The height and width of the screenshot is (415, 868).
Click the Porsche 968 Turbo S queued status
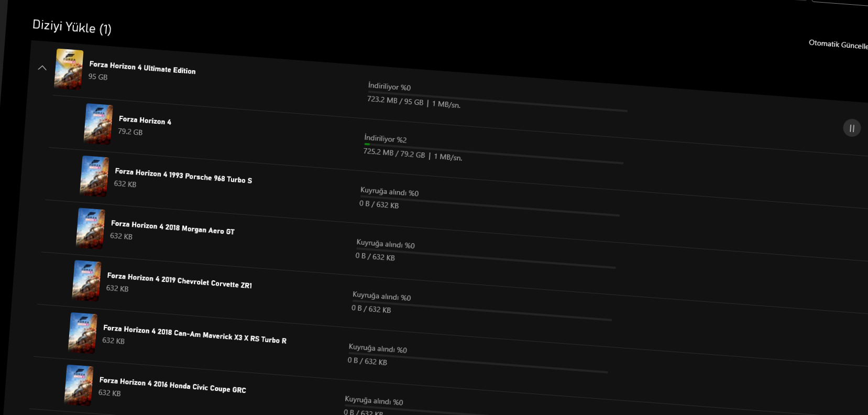390,192
